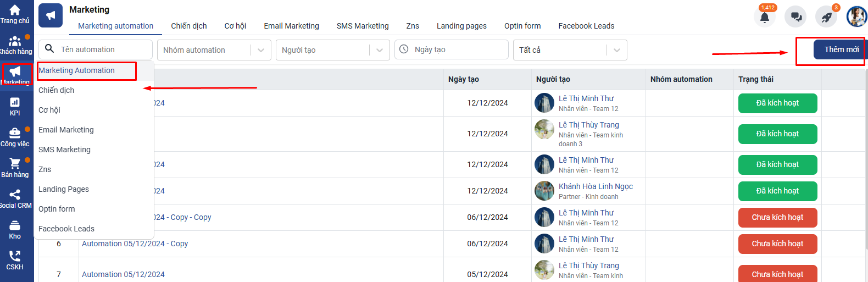Click the rocket icon in header

[x=826, y=18]
